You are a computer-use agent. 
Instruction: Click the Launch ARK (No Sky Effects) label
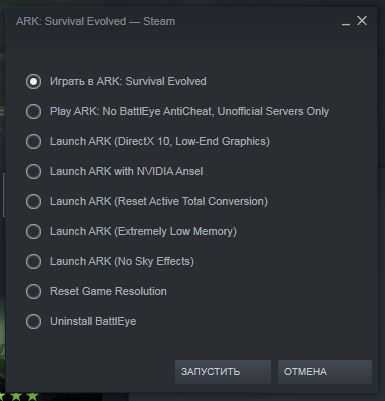(122, 261)
